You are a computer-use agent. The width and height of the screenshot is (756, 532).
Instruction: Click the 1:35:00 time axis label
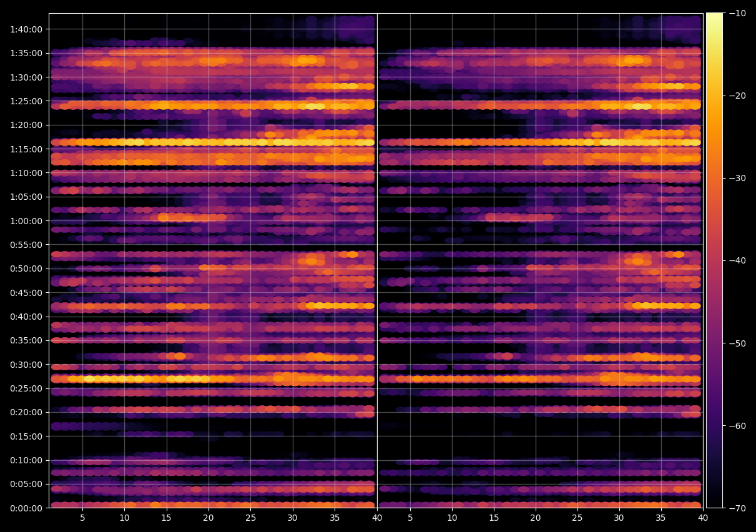coord(26,53)
